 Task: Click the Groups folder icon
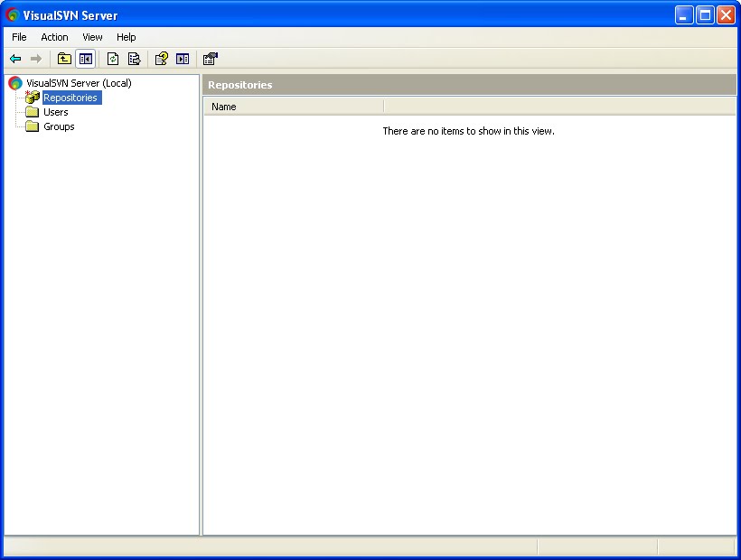click(x=33, y=126)
